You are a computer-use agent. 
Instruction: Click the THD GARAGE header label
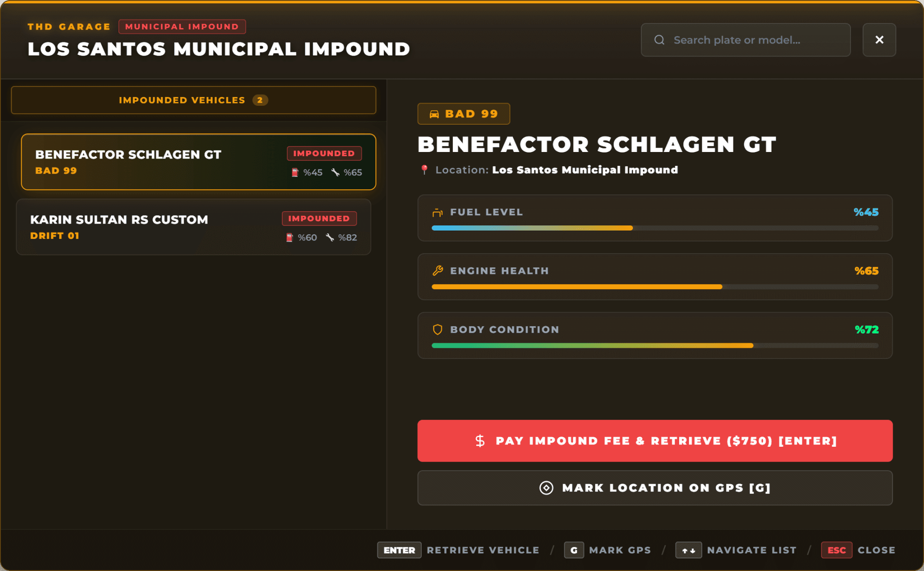click(x=69, y=27)
